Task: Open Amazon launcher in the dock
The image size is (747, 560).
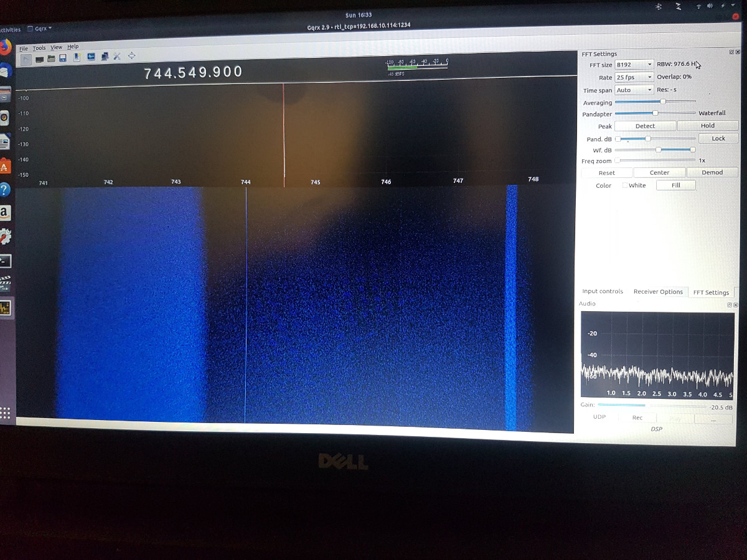Action: [4, 213]
